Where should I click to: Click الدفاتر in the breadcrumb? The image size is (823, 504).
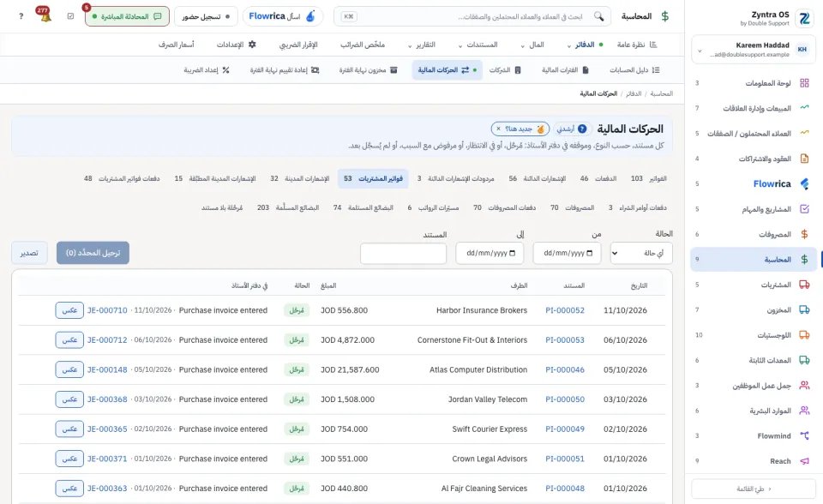[634, 93]
